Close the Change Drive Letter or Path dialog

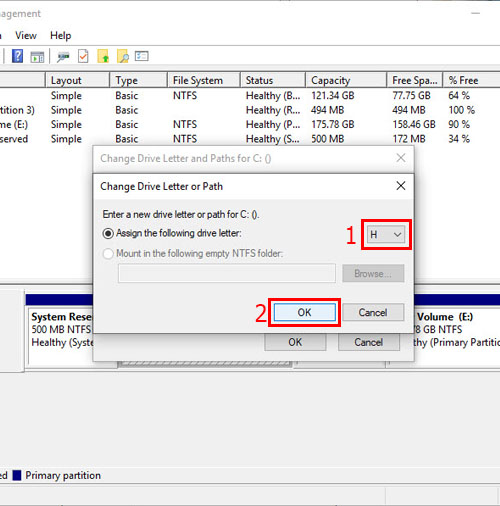coord(401,186)
